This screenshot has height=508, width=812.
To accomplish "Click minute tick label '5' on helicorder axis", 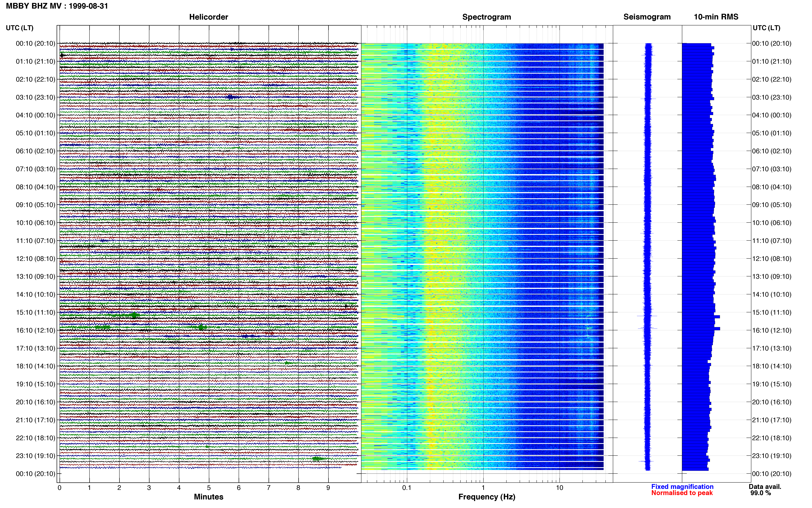I will coord(209,488).
